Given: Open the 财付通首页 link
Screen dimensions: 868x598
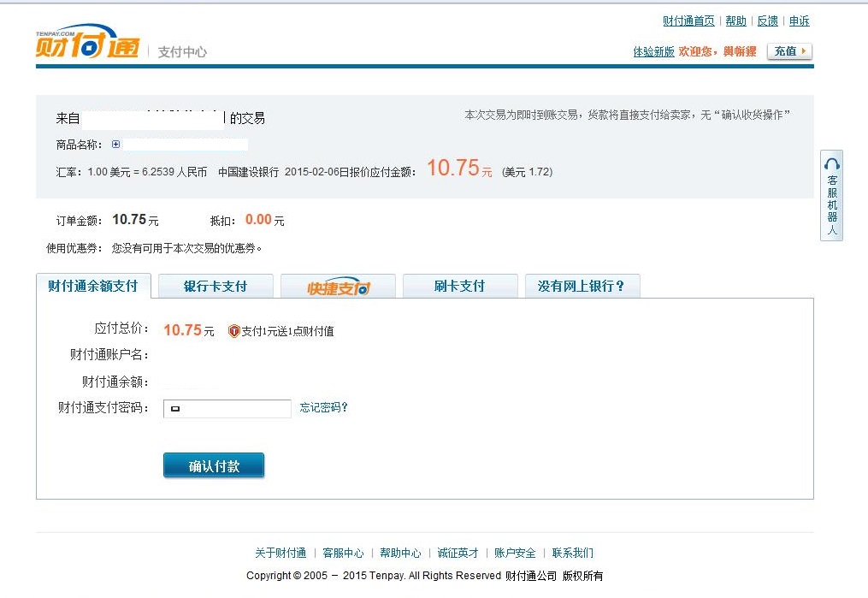Looking at the screenshot, I should 688,21.
